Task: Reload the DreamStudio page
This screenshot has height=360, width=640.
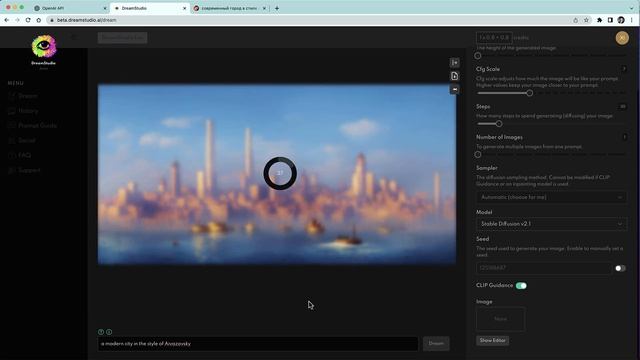Action: coord(28,20)
